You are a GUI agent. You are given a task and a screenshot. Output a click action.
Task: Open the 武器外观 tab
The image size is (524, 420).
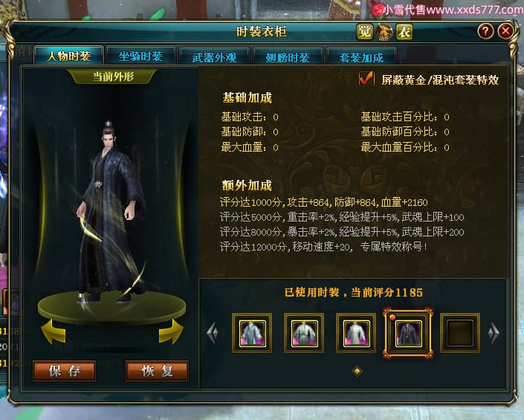(x=214, y=57)
